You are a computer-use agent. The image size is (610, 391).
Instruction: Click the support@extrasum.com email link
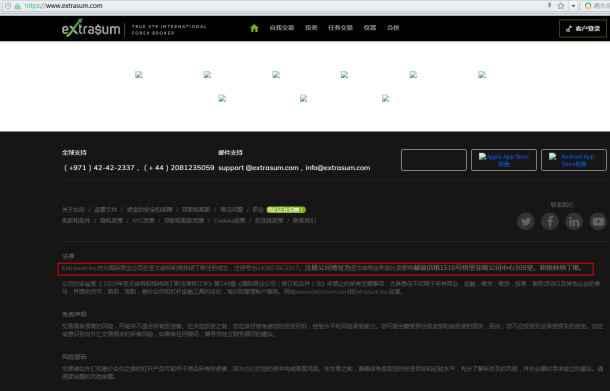pyautogui.click(x=258, y=168)
